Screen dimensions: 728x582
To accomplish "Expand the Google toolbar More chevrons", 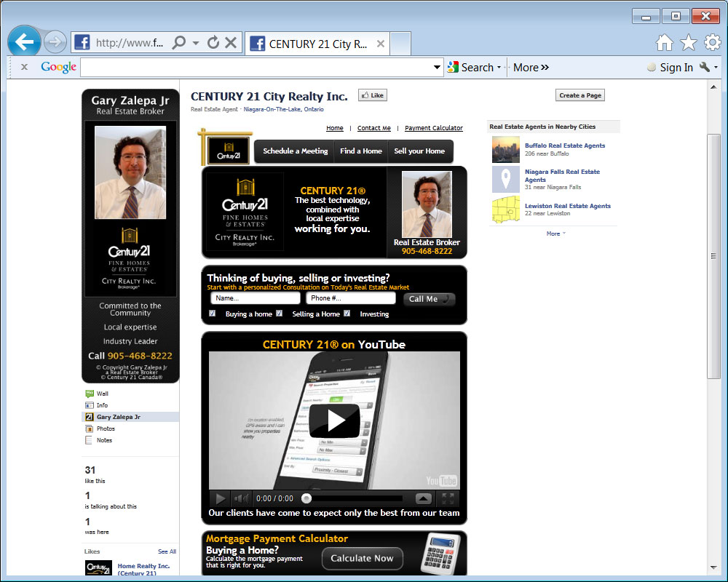I will point(545,68).
